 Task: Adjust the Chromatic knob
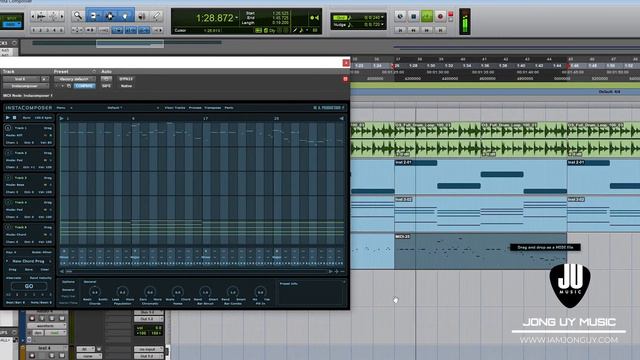150,292
